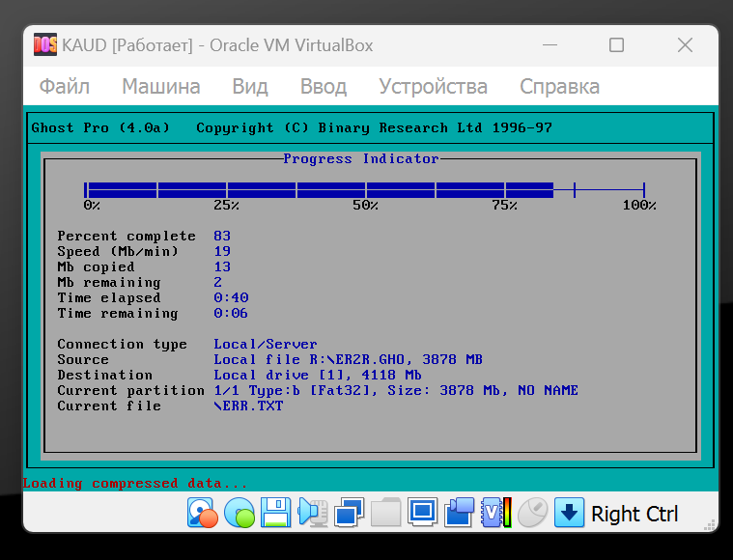The image size is (733, 560).
Task: Click the display settings status icon
Action: click(422, 512)
